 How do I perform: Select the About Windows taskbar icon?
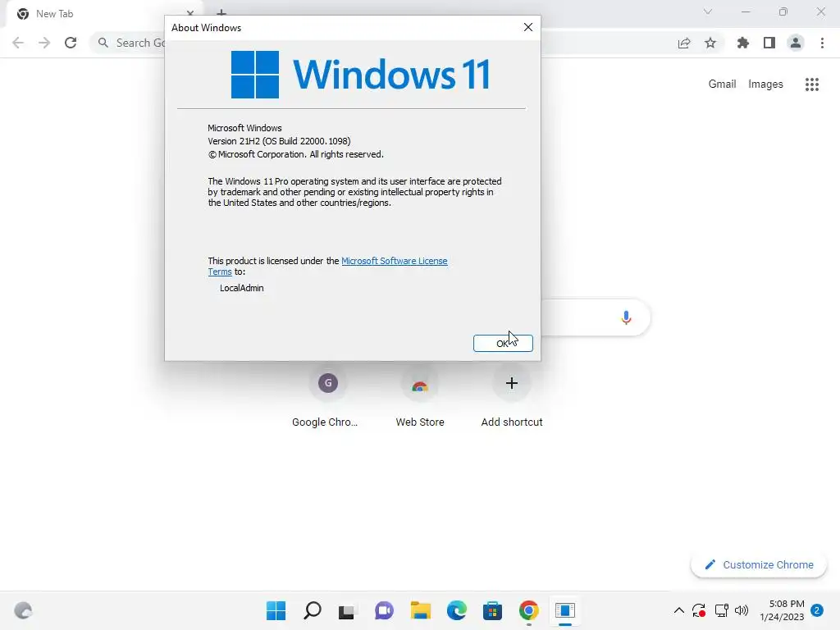click(564, 610)
